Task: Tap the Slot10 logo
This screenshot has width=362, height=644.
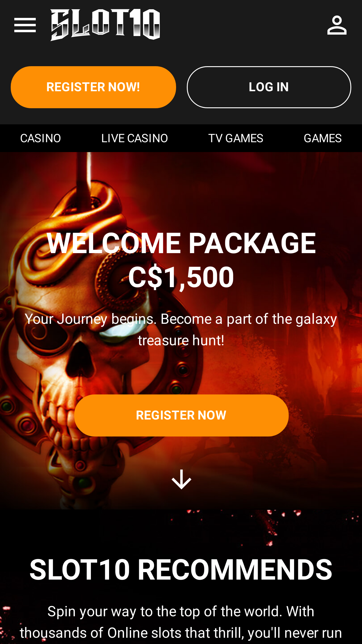Action: click(x=105, y=25)
